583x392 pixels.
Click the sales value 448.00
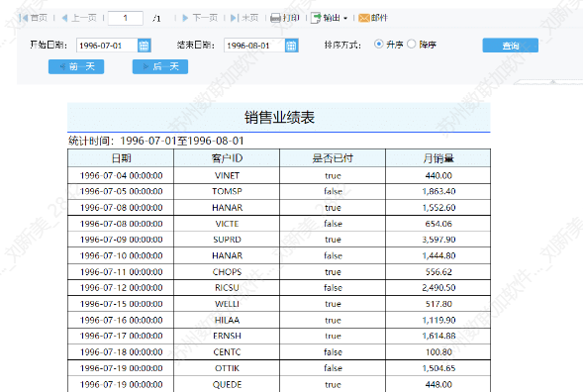click(x=438, y=384)
